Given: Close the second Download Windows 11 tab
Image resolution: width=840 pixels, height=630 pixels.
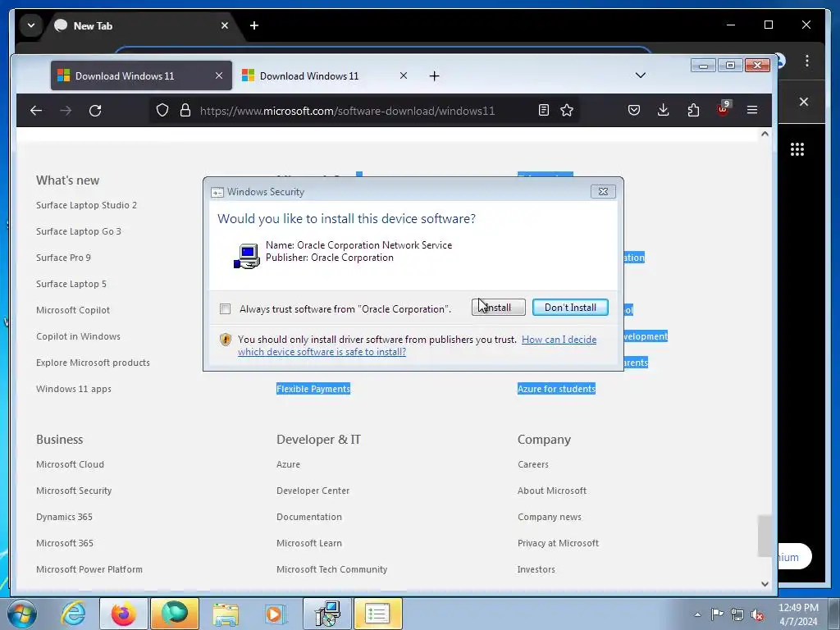Looking at the screenshot, I should tap(404, 76).
